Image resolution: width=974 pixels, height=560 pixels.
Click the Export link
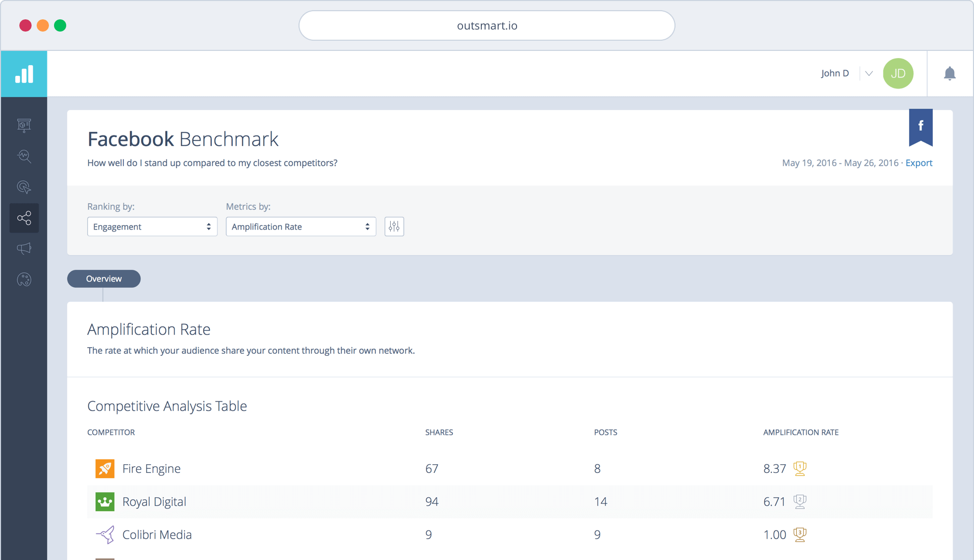919,163
